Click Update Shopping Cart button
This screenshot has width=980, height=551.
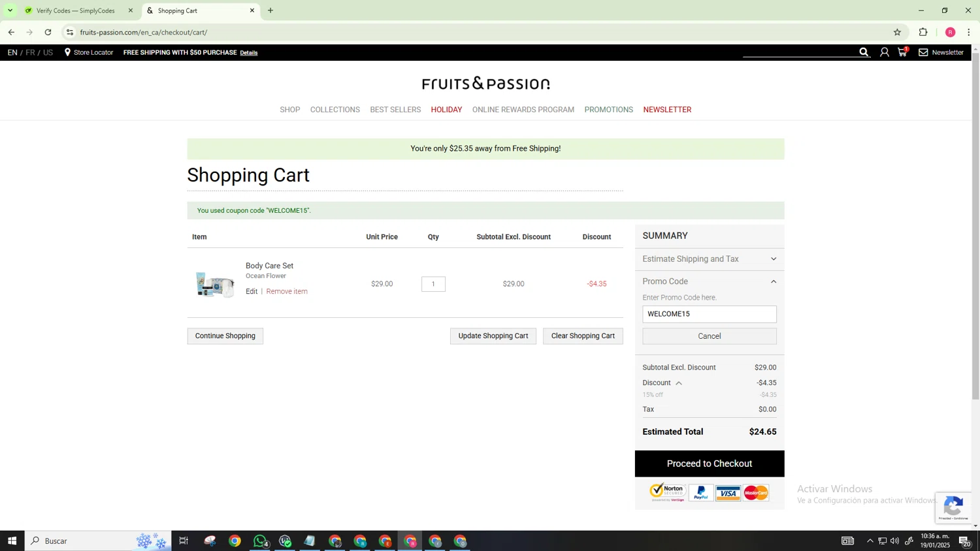493,336
